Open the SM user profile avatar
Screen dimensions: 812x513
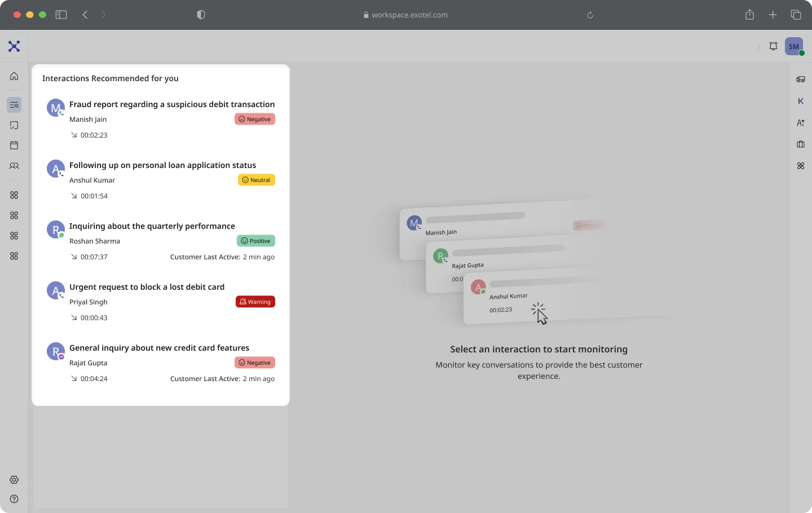(794, 46)
